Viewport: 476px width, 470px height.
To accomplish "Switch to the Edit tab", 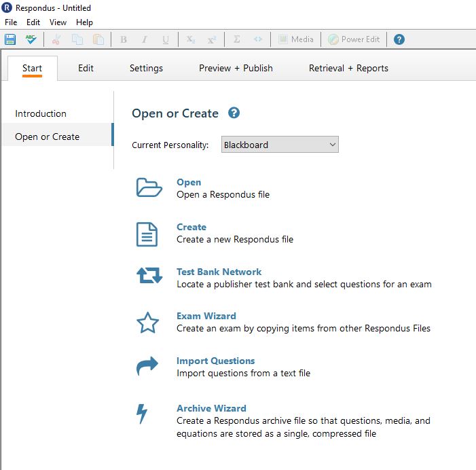I will (86, 69).
